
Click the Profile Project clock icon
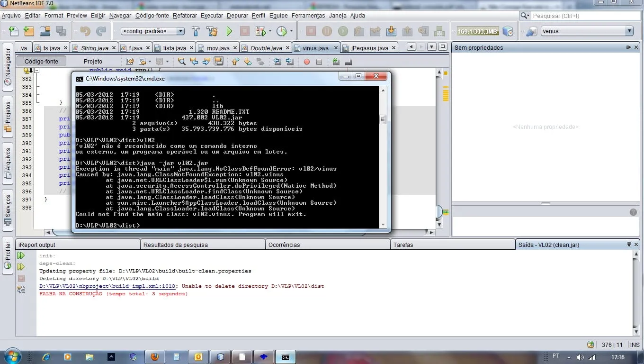coord(281,31)
